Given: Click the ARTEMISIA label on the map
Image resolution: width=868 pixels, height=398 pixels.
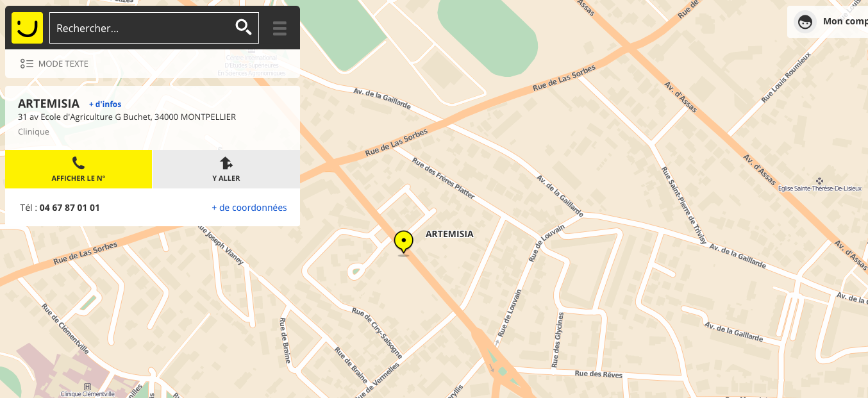Looking at the screenshot, I should 449,234.
